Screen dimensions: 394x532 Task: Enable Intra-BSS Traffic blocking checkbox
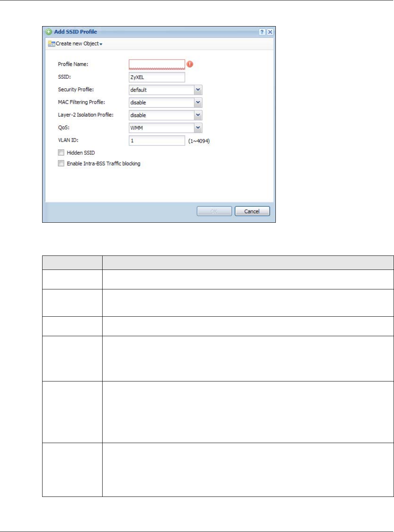coord(61,163)
